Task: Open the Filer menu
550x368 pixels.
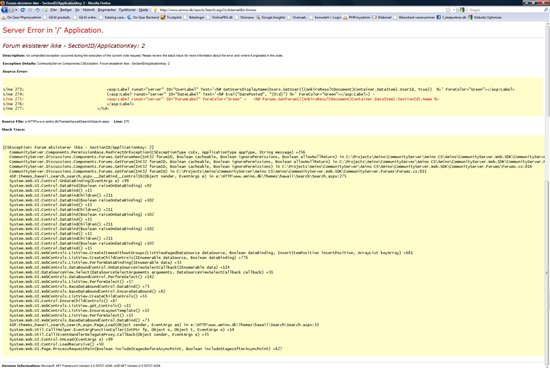Action: tap(54, 10)
